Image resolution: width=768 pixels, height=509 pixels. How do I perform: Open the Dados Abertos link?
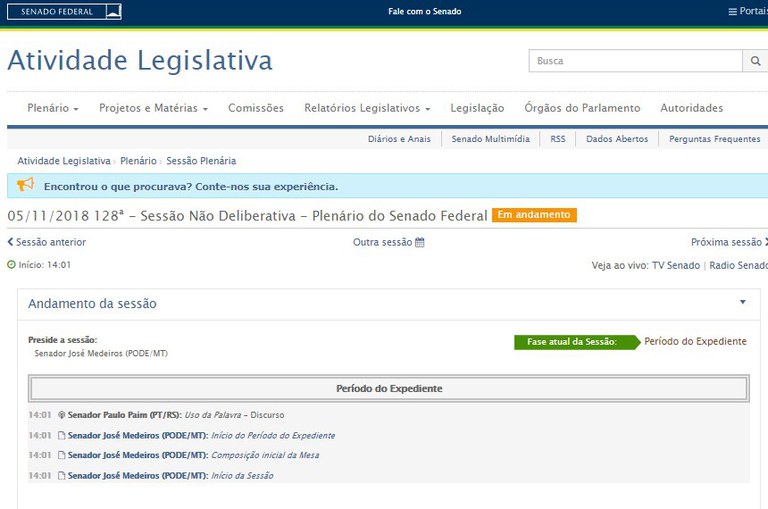(617, 139)
